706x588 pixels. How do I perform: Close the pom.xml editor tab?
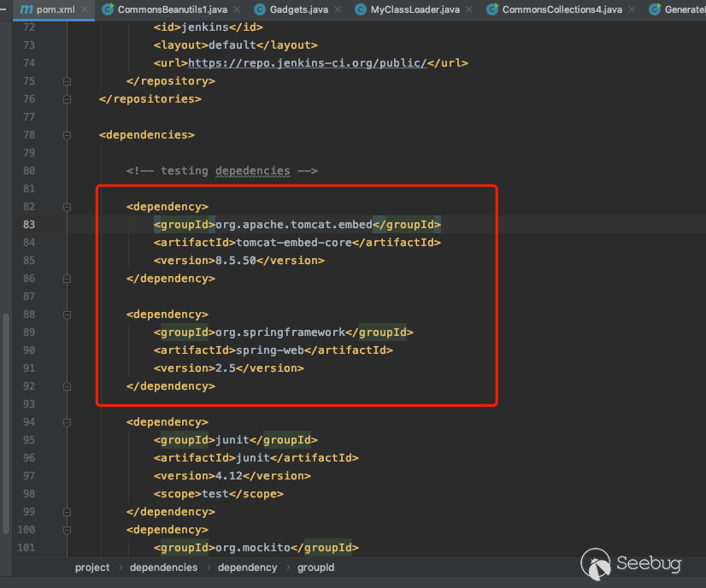[x=86, y=9]
